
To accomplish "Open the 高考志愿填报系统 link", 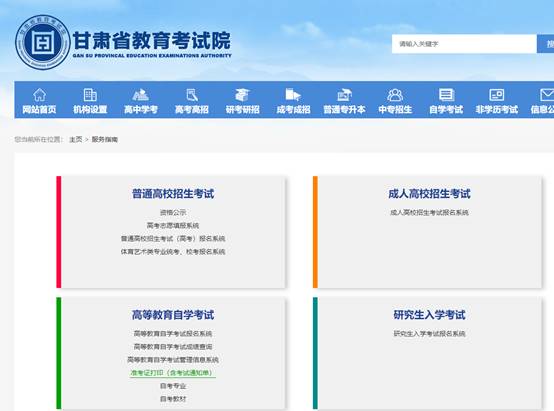I will pyautogui.click(x=173, y=225).
